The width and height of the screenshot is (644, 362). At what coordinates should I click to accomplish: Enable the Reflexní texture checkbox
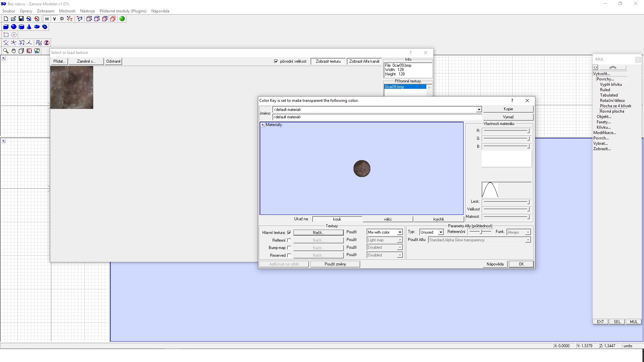click(x=289, y=240)
